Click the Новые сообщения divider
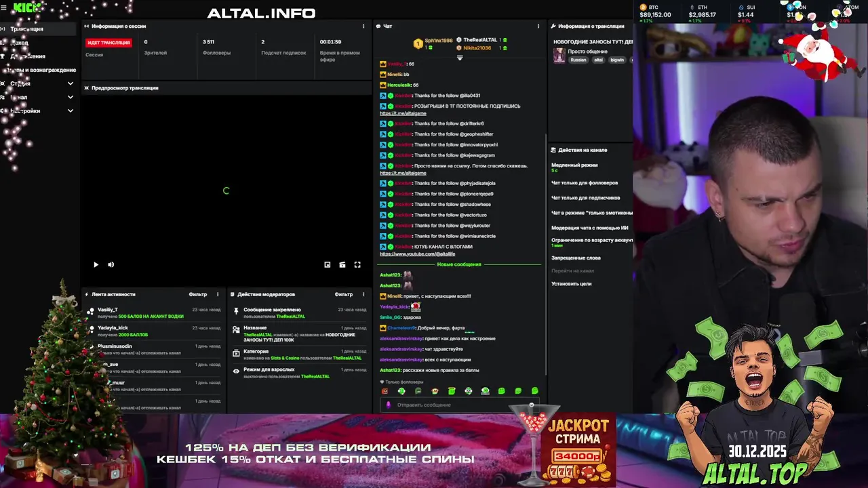 (459, 264)
